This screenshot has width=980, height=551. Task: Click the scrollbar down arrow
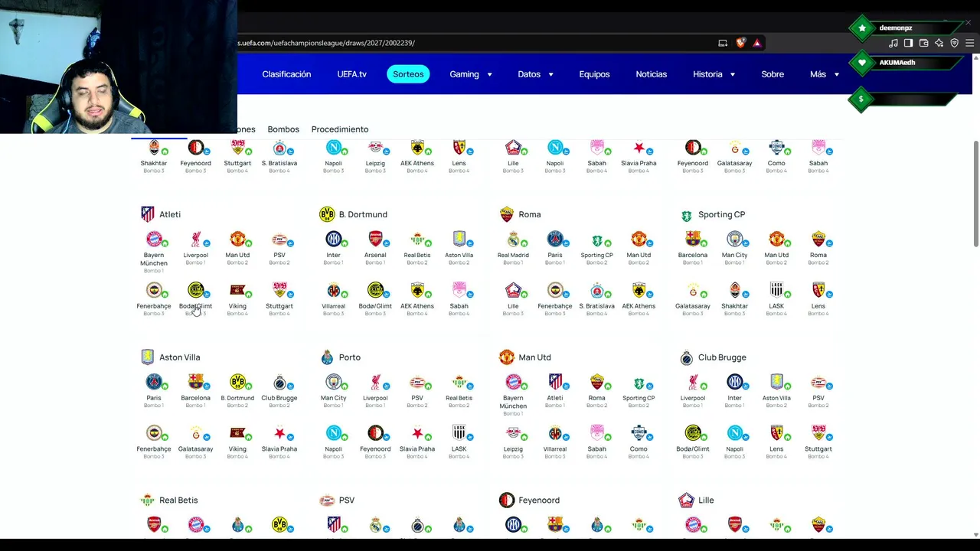click(x=975, y=534)
